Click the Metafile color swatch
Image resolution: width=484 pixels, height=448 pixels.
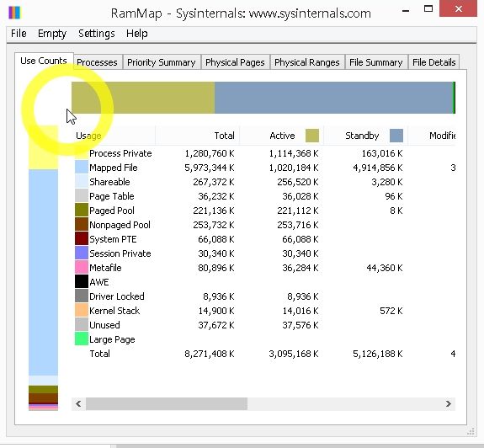pyautogui.click(x=82, y=267)
